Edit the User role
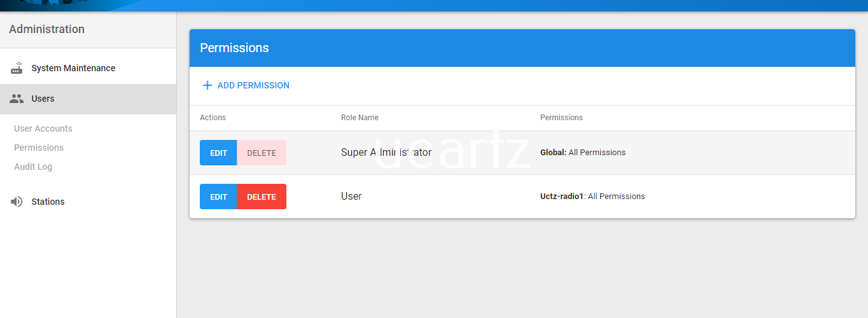 218,197
